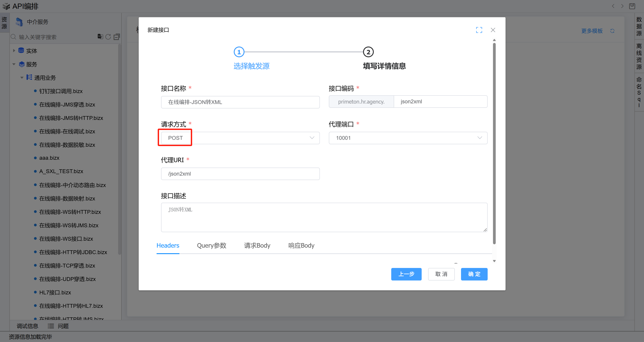Click the fullscreen icon in the dialog header
The image size is (644, 342).
click(x=479, y=30)
